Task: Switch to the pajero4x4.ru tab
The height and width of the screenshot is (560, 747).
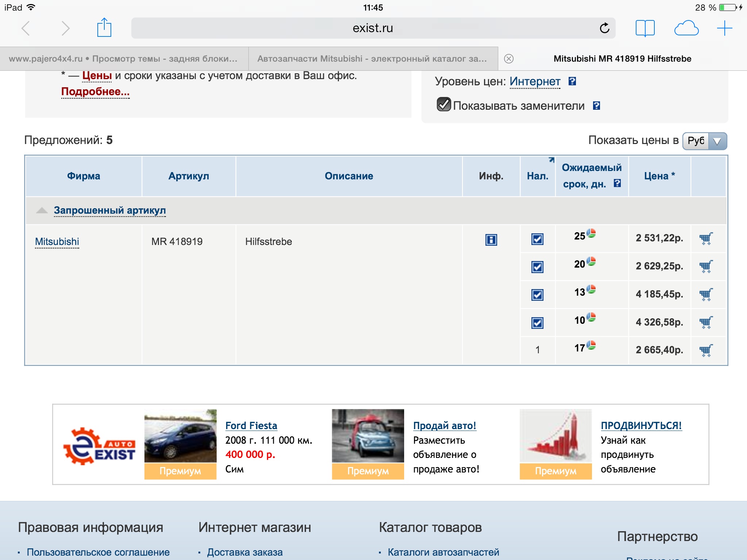Action: [123, 59]
